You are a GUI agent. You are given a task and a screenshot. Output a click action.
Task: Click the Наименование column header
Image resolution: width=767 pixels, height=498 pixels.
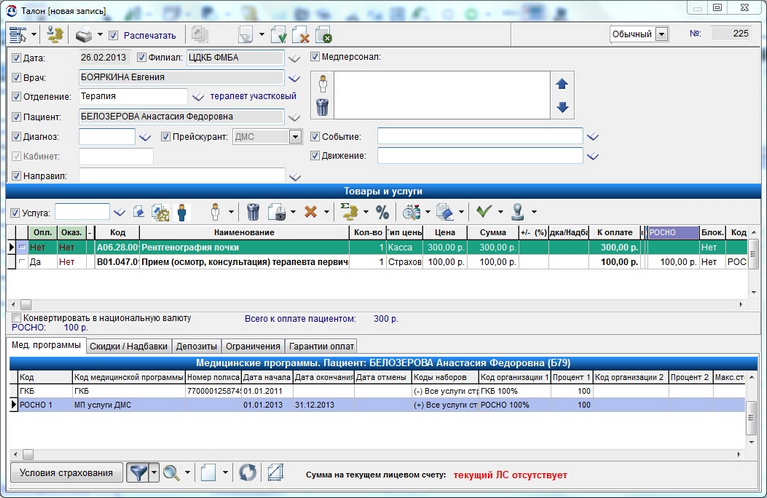244,232
